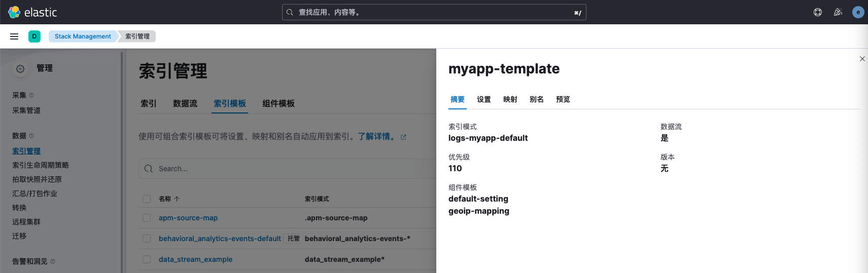This screenshot has height=273, width=868.
Task: Click the data_stream_example* index pattern cell
Action: tap(344, 259)
